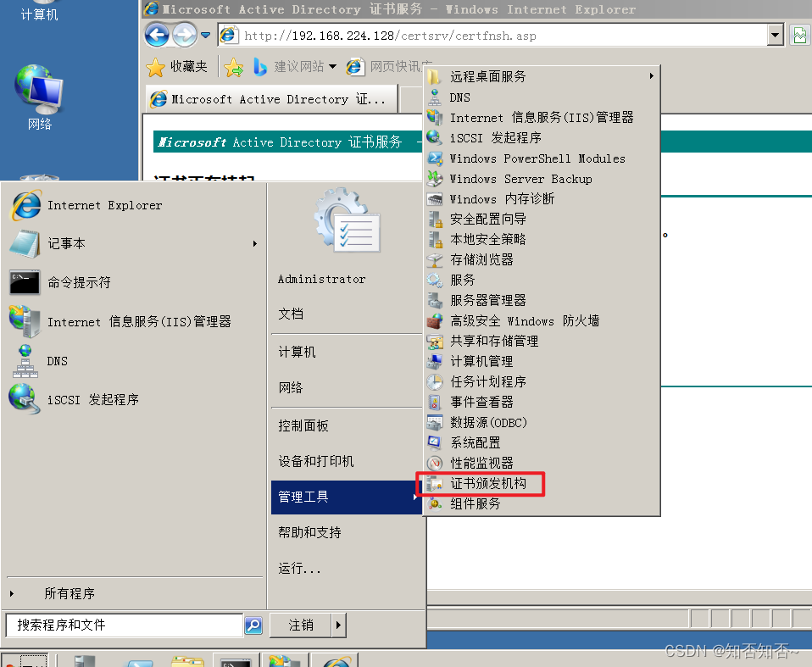
Task: Open the address bar history dropdown
Action: click(775, 36)
